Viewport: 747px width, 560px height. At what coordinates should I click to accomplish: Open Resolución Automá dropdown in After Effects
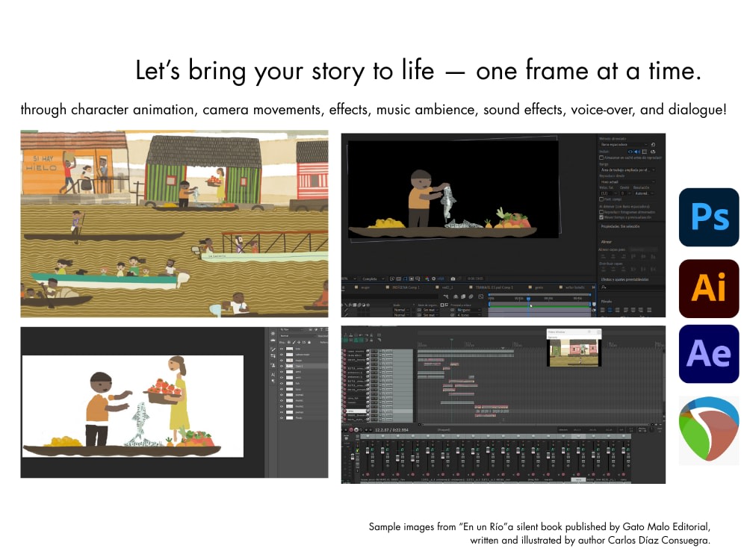click(x=645, y=193)
